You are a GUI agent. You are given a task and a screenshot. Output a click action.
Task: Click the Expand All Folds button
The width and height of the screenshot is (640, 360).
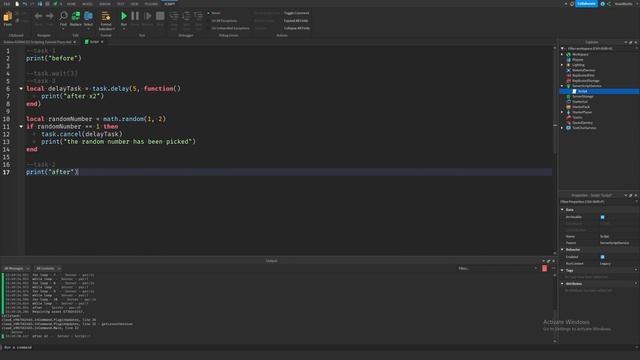296,20
